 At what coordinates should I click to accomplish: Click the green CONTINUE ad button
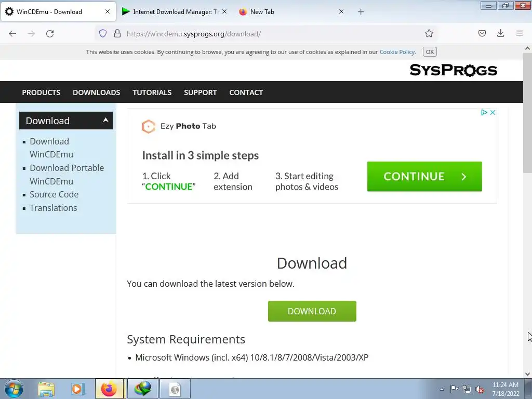click(424, 177)
